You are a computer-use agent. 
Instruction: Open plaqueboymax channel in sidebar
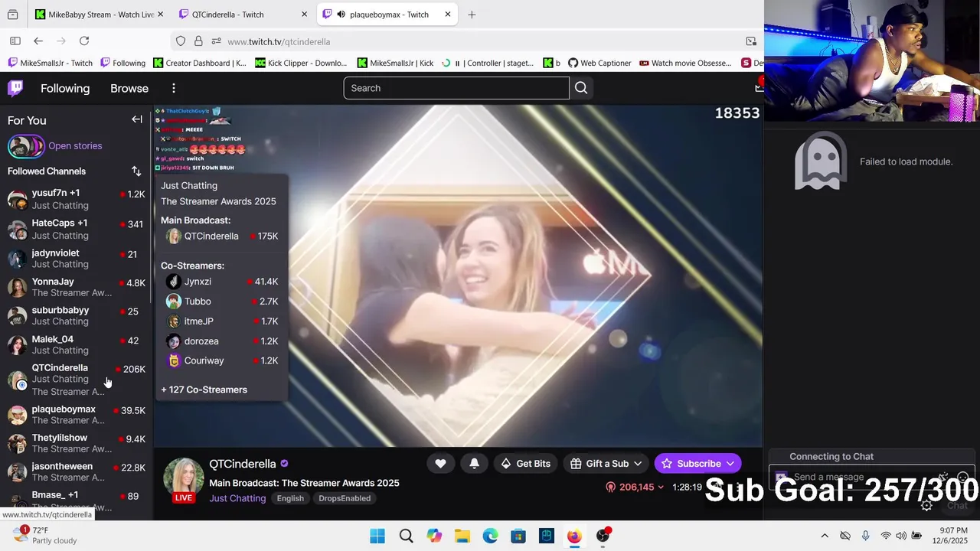pyautogui.click(x=77, y=415)
